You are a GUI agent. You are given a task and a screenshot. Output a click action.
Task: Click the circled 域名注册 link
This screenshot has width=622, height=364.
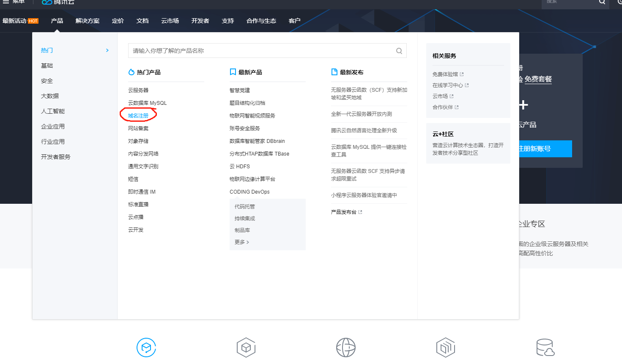pyautogui.click(x=138, y=115)
